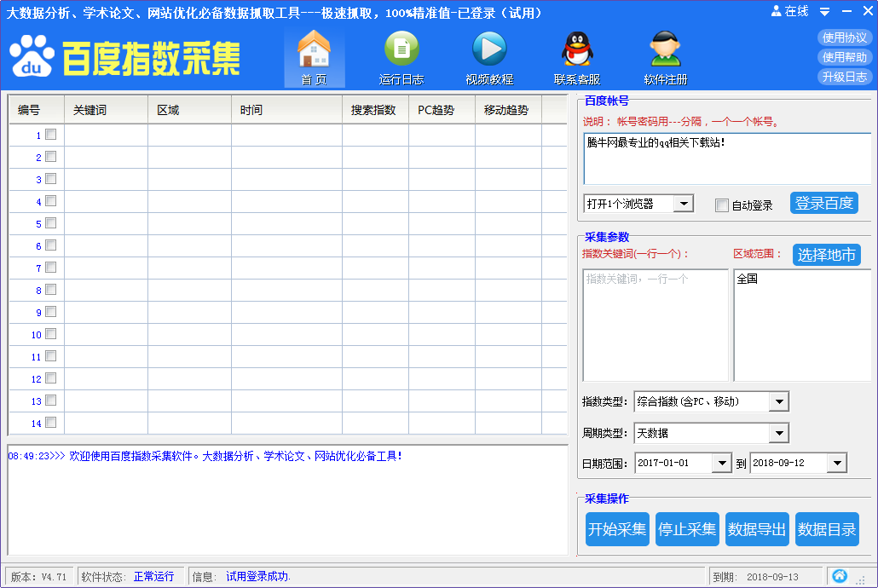Viewport: 878px width, 588px height.
Task: Open the 软件注册 user icon
Action: point(665,49)
